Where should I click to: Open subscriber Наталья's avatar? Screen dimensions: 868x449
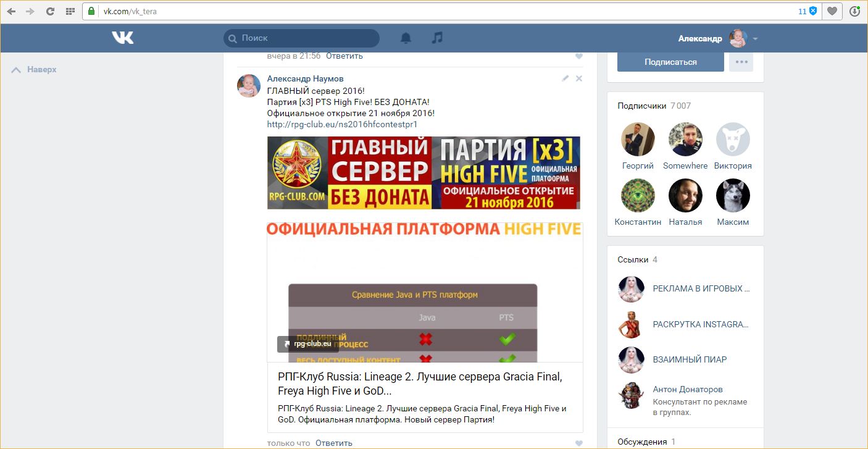point(685,195)
